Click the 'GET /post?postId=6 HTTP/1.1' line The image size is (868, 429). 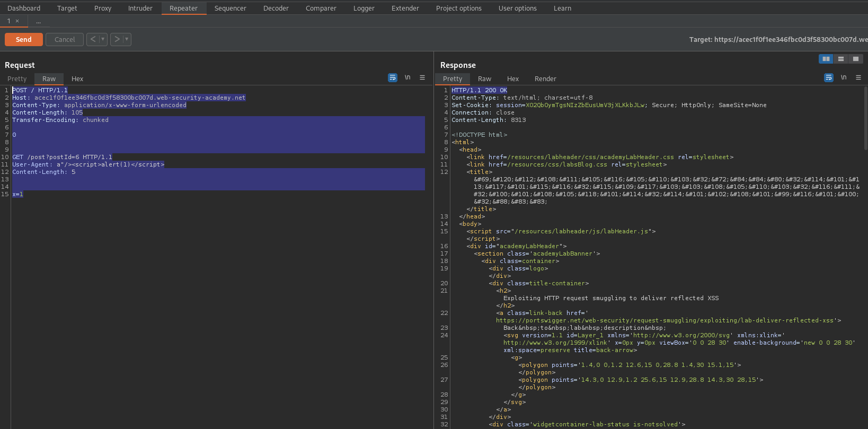[x=63, y=157]
